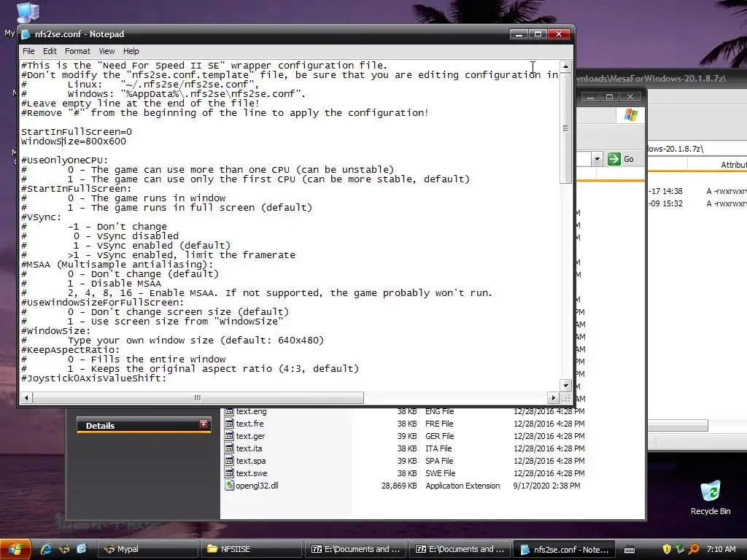The width and height of the screenshot is (747, 560).
Task: Open the Windows Start button
Action: coord(15,550)
